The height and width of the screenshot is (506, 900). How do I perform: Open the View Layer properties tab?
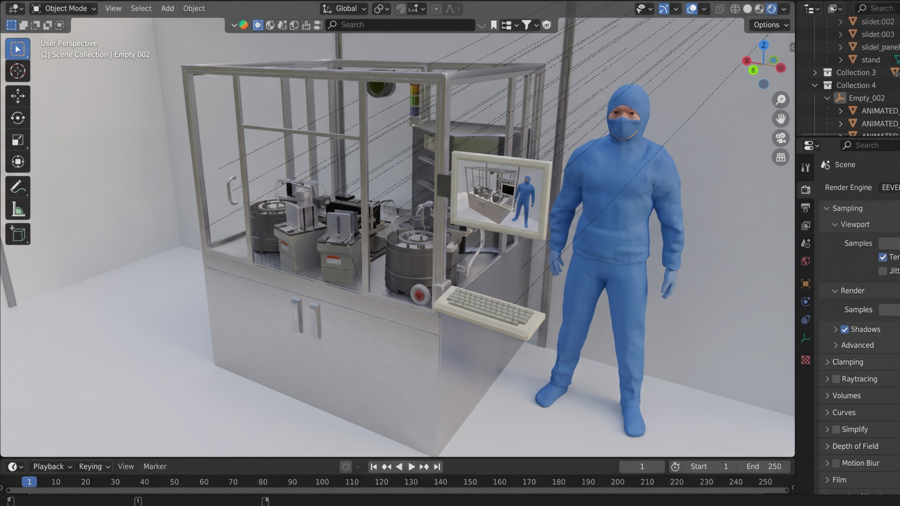pos(806,225)
